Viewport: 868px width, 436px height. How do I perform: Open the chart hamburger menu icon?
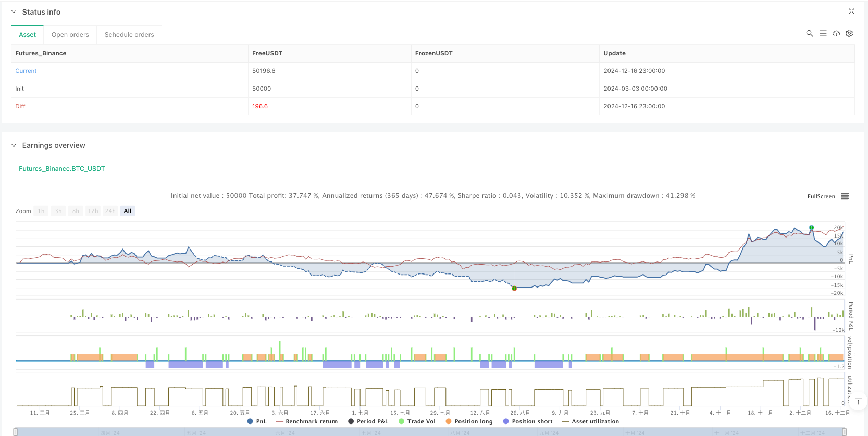pyautogui.click(x=845, y=196)
